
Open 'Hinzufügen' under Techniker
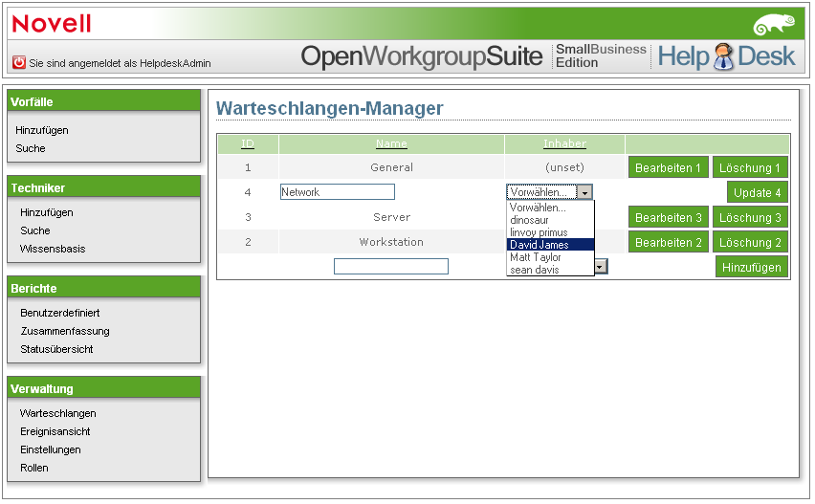coord(47,212)
